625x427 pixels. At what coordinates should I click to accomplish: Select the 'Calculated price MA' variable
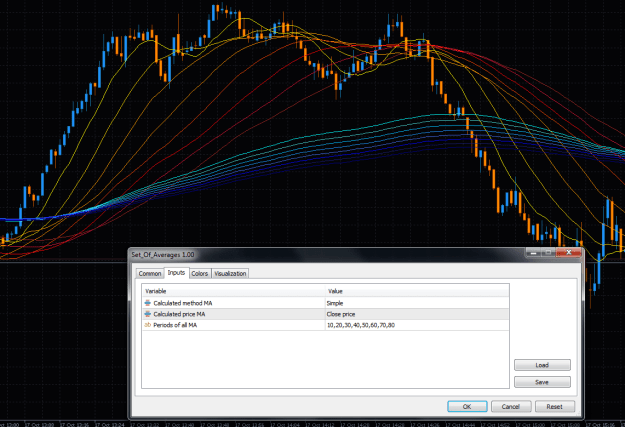tap(179, 314)
